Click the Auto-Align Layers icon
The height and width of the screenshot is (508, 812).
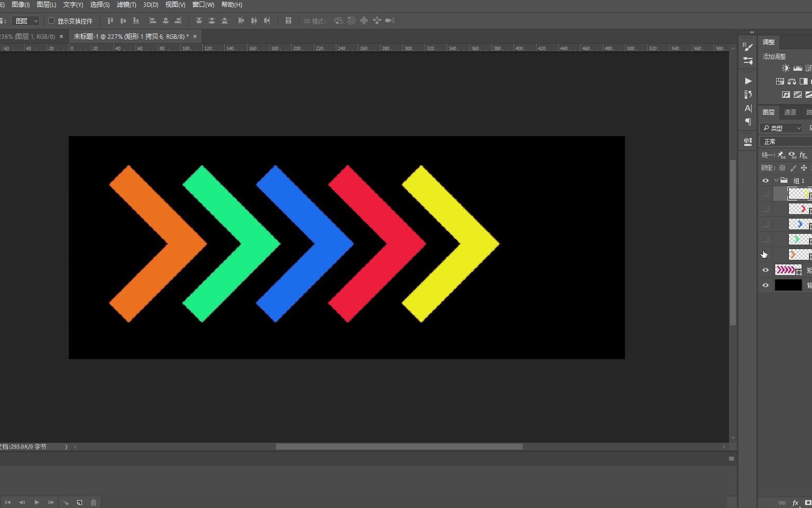click(x=288, y=21)
